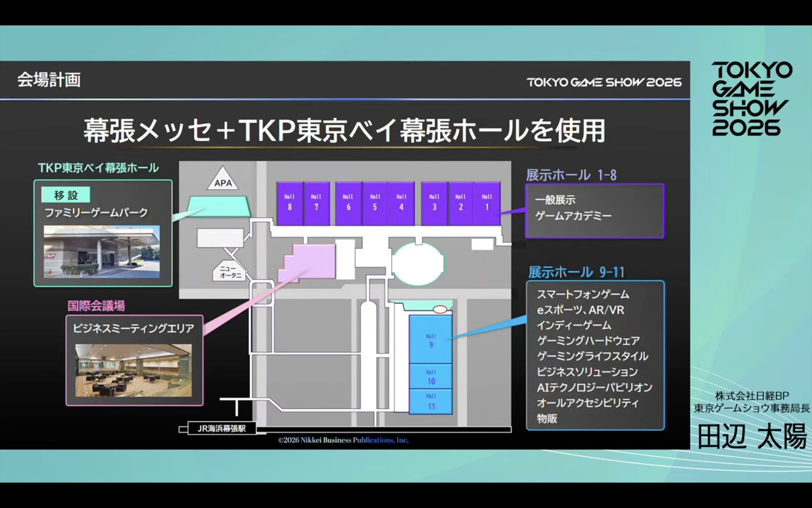Select Hall 8 purple block
The height and width of the screenshot is (508, 812).
[290, 203]
